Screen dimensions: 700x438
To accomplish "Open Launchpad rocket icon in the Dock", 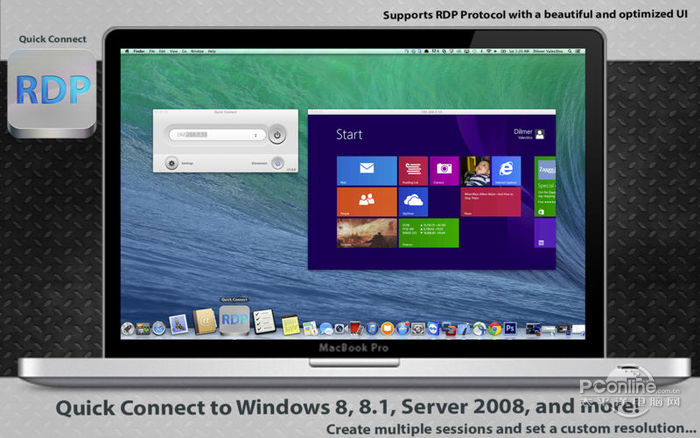I will click(127, 329).
